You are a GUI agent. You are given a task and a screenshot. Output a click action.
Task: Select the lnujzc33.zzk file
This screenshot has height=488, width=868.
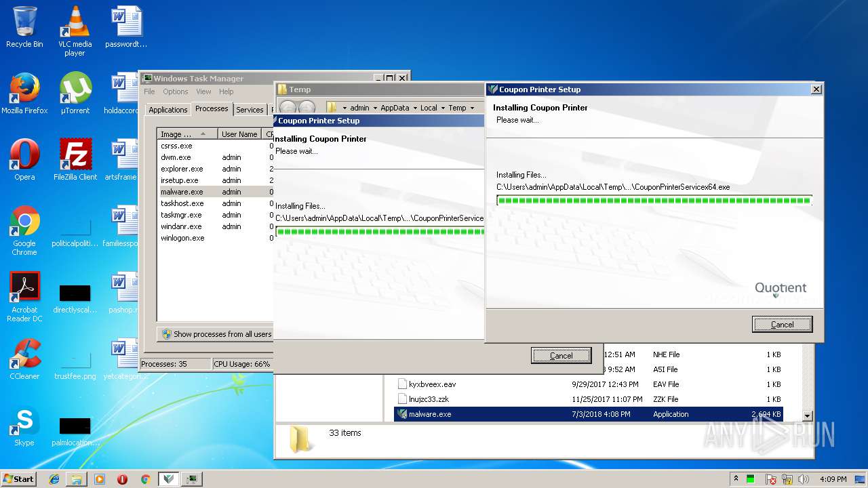588,399
